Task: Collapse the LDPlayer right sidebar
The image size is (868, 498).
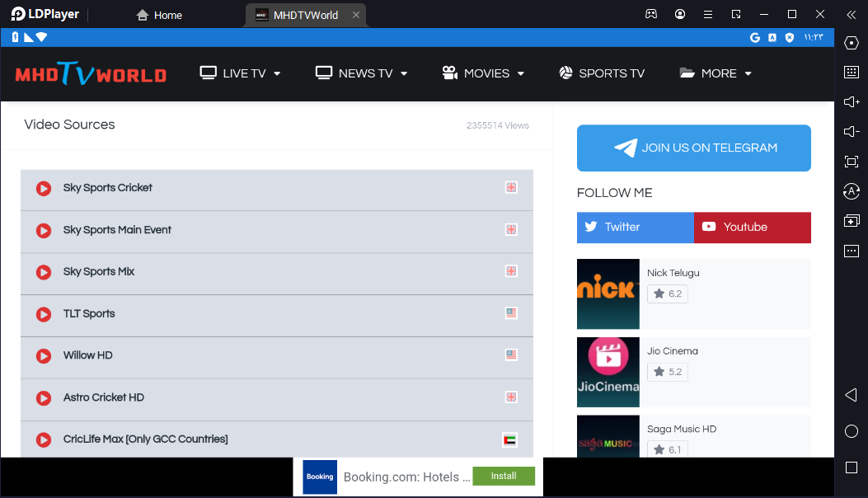Action: (852, 15)
